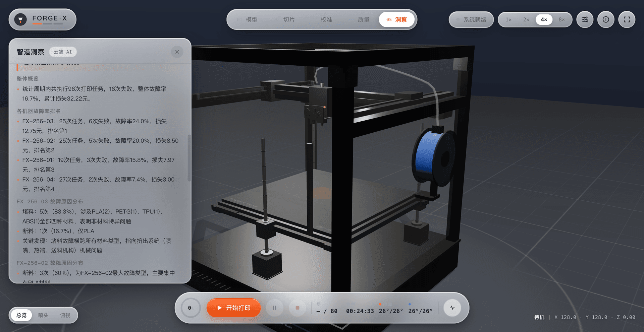Select the FX-256-01 ranking row
Screen dimensions: 644x332
pyautogui.click(x=97, y=165)
